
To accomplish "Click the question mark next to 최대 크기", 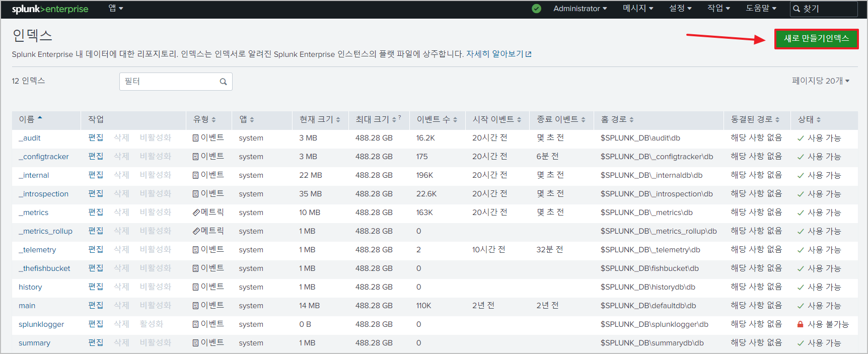I will (x=400, y=117).
